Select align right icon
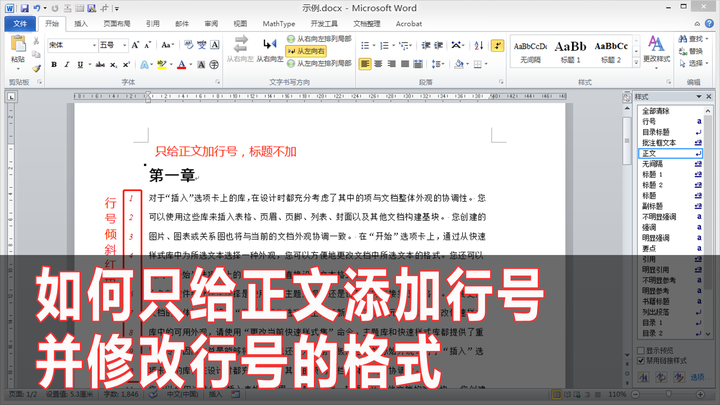The image size is (720, 405). [x=392, y=64]
